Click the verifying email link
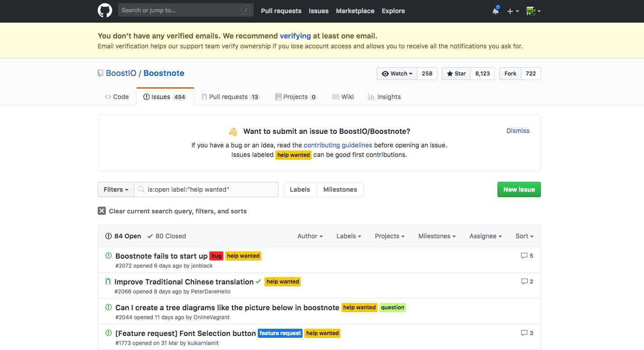The height and width of the screenshot is (350, 644). 295,36
